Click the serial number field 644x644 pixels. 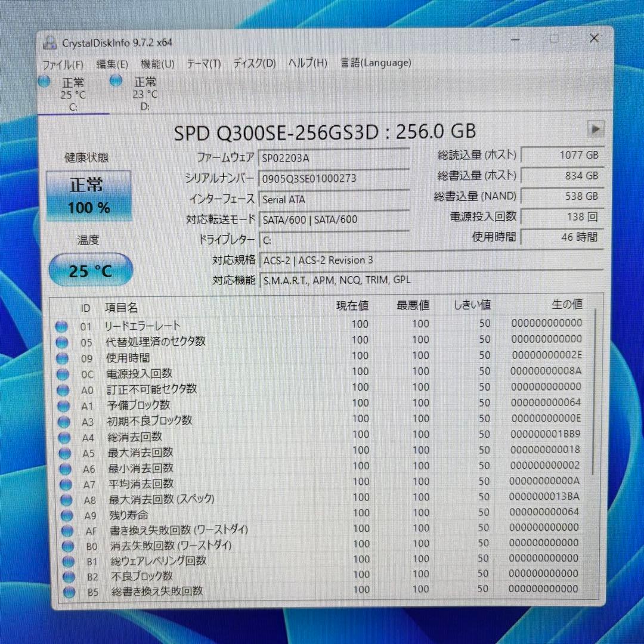coord(334,178)
